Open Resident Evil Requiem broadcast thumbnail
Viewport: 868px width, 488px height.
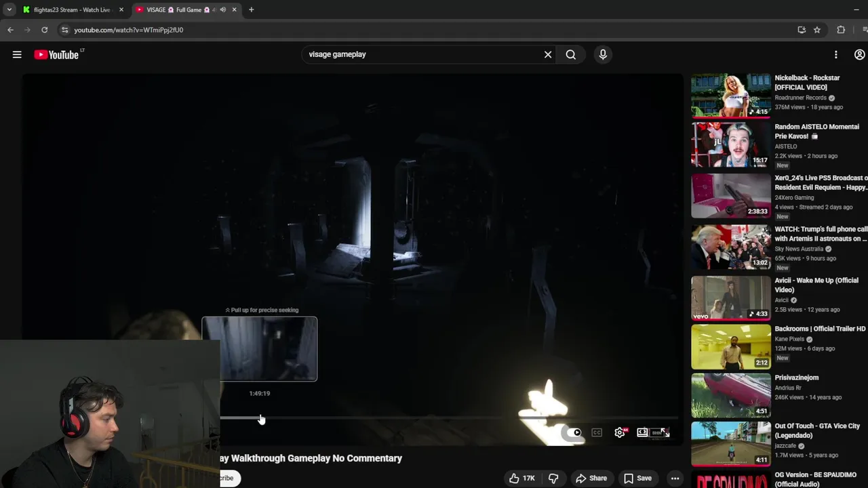(731, 195)
